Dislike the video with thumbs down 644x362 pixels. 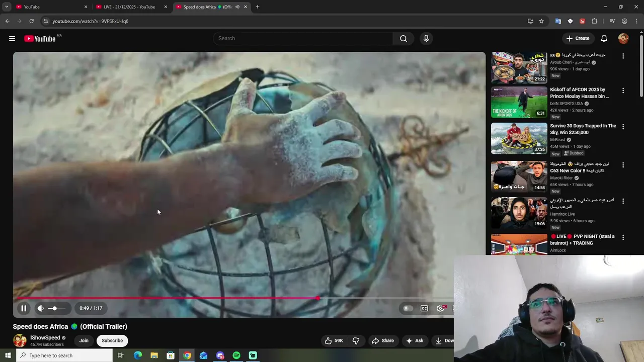pyautogui.click(x=356, y=340)
